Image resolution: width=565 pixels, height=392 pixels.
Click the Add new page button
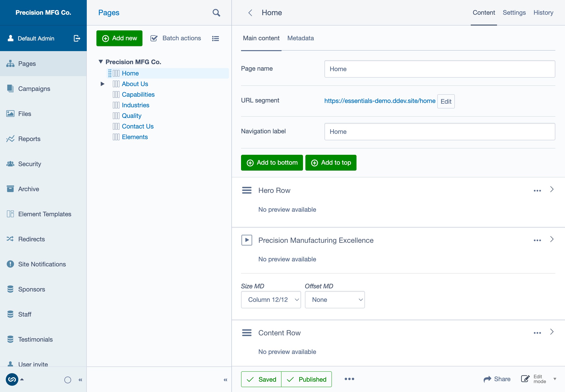(x=119, y=38)
